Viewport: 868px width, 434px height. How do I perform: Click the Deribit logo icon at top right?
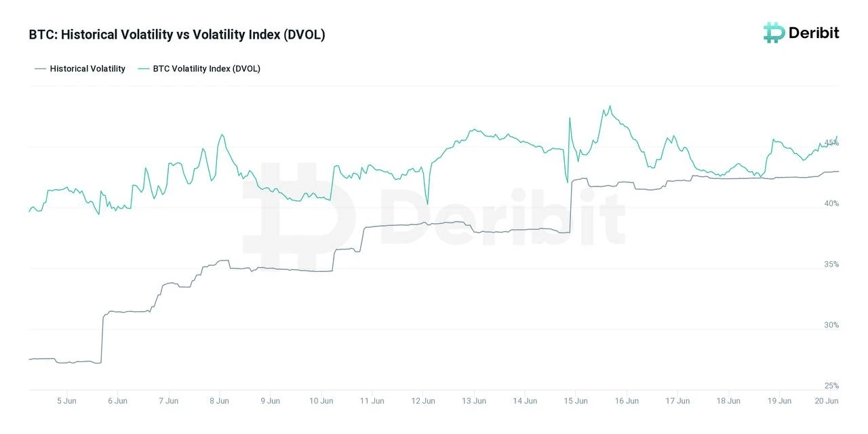(x=774, y=32)
